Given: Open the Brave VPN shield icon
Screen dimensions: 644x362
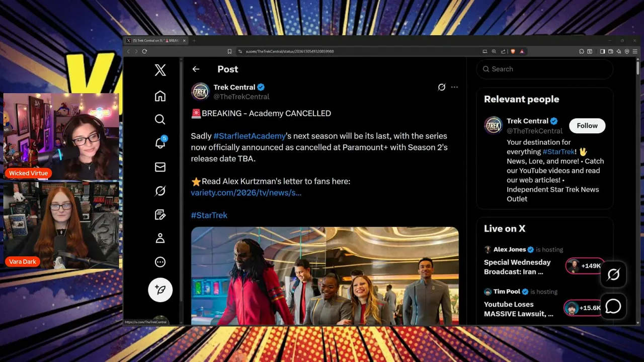Looking at the screenshot, I should point(627,51).
